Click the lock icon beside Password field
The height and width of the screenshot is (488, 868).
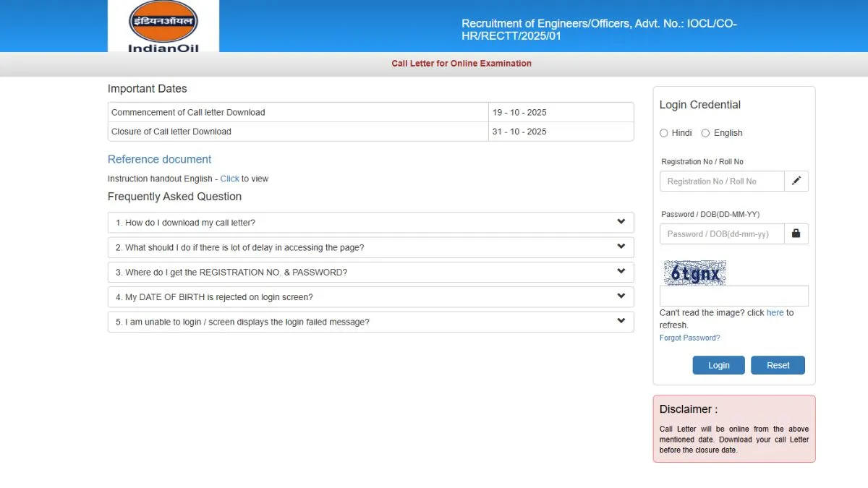tap(796, 234)
